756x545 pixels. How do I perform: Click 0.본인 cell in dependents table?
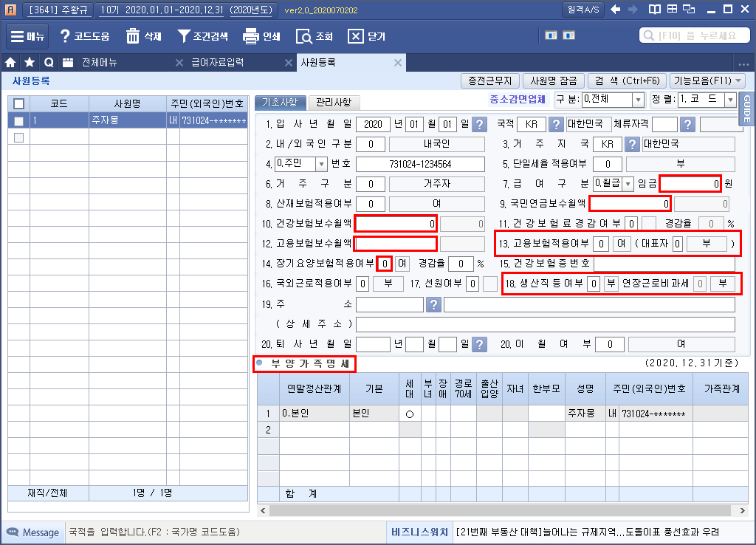click(x=315, y=414)
